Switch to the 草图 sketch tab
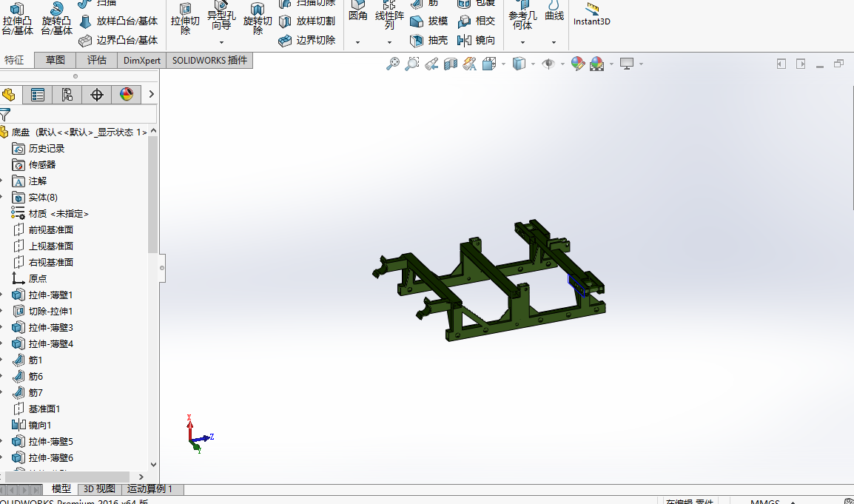 [x=55, y=60]
